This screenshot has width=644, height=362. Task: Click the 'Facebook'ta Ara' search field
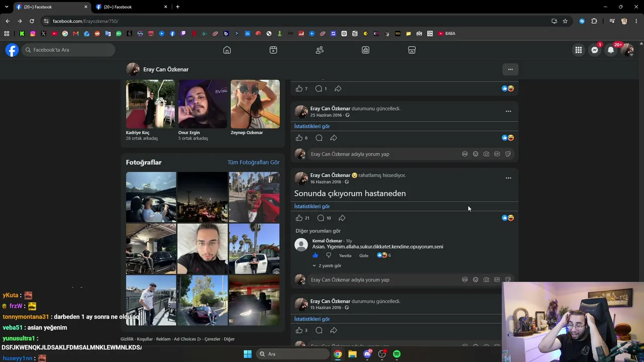click(x=69, y=50)
